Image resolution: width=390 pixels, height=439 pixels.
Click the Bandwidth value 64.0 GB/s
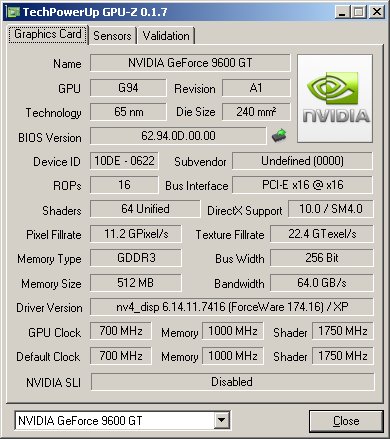coord(322,283)
